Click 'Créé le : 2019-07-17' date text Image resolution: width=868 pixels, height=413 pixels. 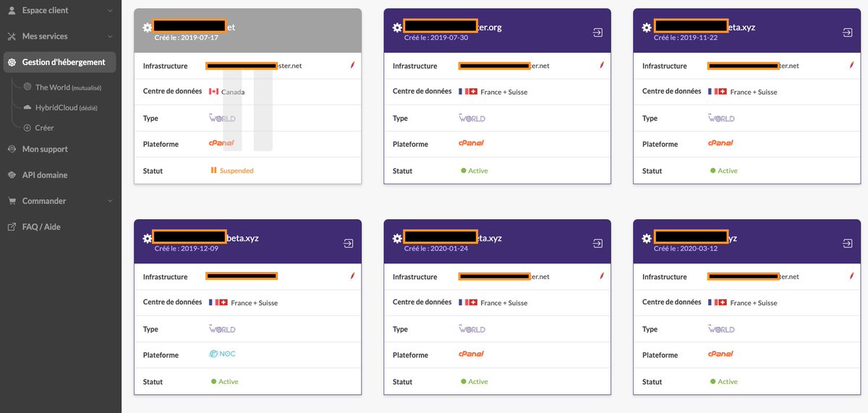click(x=187, y=38)
